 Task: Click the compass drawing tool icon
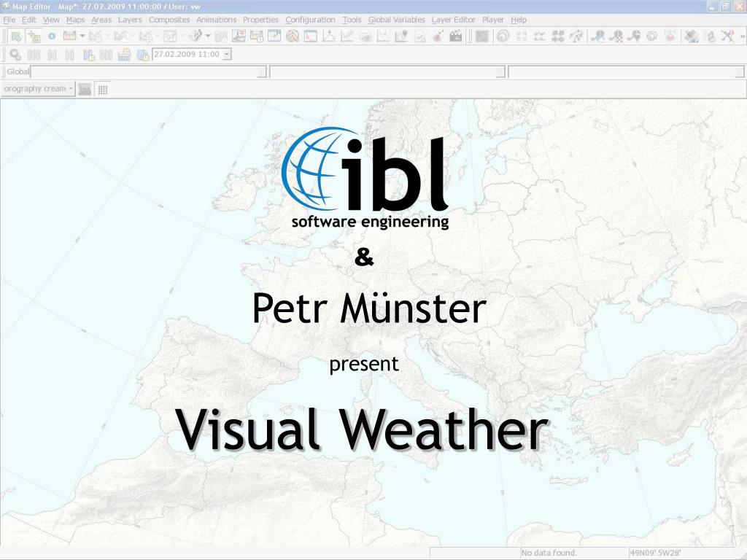tap(196, 36)
